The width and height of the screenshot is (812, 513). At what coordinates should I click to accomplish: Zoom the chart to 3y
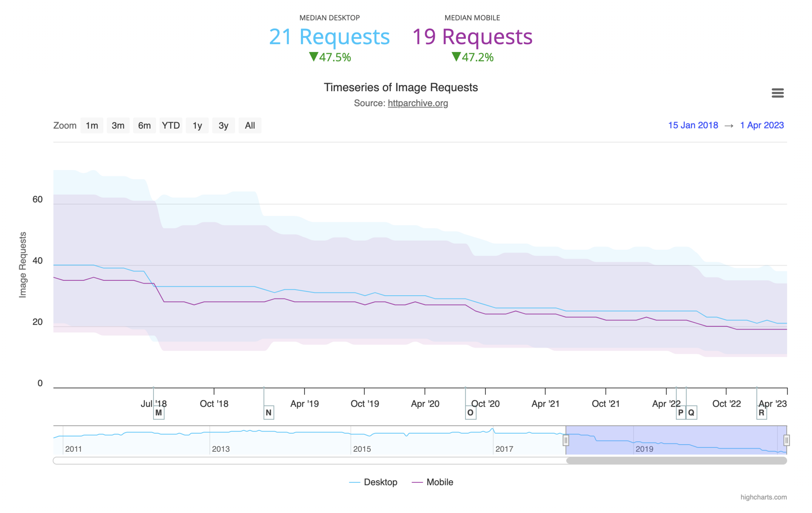pos(223,126)
